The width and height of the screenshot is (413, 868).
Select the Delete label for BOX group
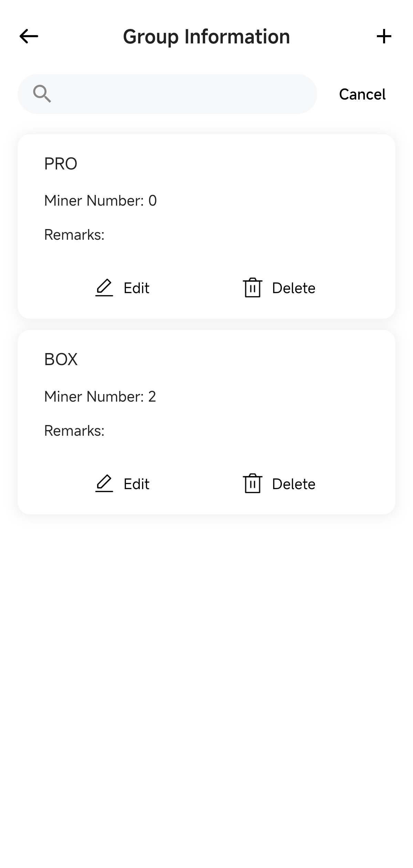(294, 484)
